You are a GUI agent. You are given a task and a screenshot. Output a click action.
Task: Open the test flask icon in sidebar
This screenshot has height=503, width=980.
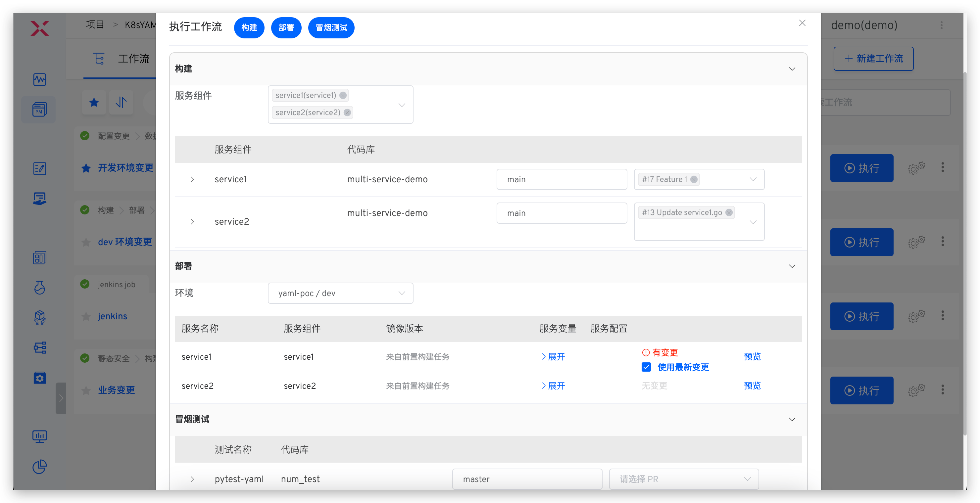tap(40, 288)
